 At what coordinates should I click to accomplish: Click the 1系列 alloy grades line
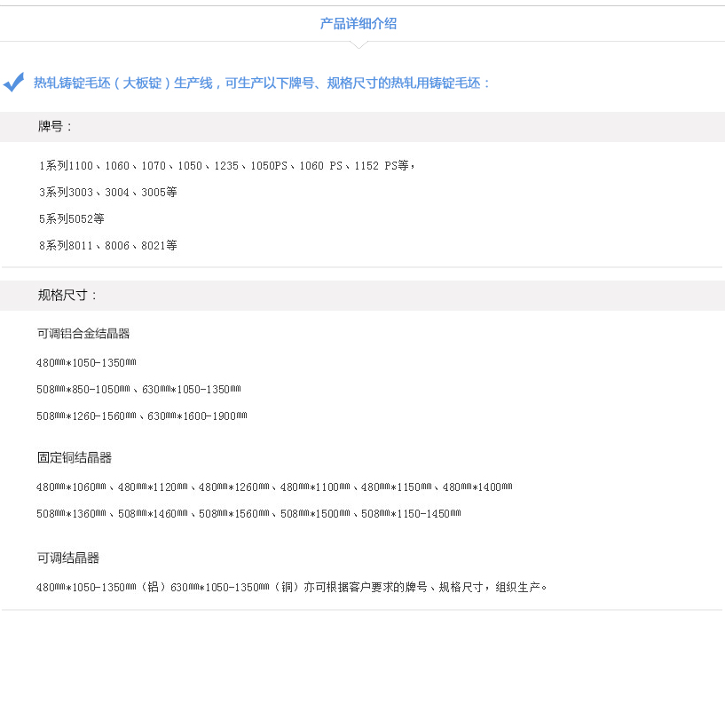click(226, 165)
